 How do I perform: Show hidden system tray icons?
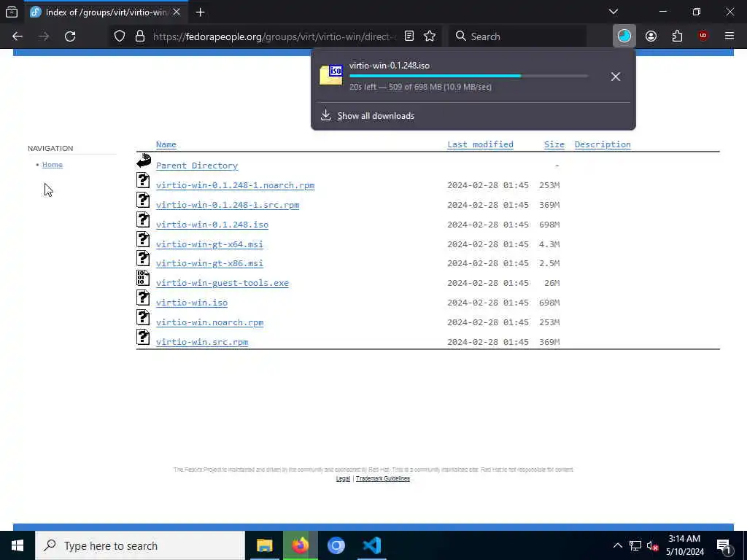pyautogui.click(x=617, y=545)
